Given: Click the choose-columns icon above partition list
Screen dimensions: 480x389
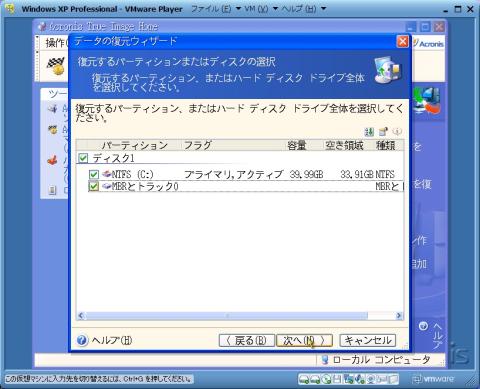Looking at the screenshot, I should coord(383,132).
